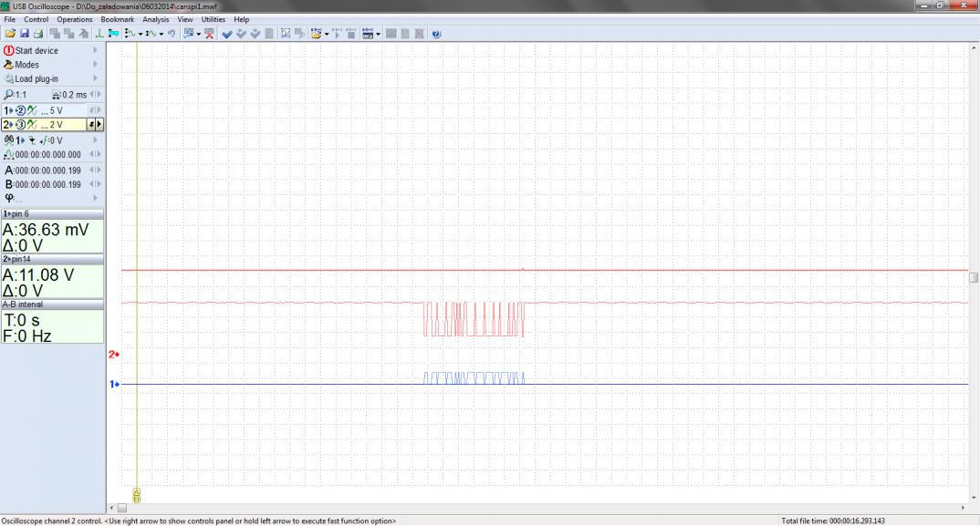Click the 2 pin14 panel header

[53, 259]
